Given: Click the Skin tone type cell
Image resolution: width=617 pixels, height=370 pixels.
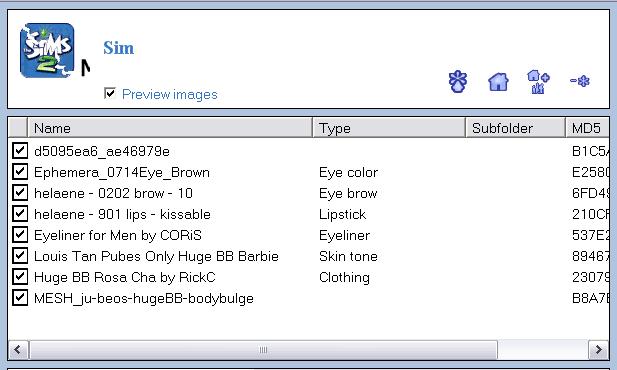Looking at the screenshot, I should [x=348, y=257].
